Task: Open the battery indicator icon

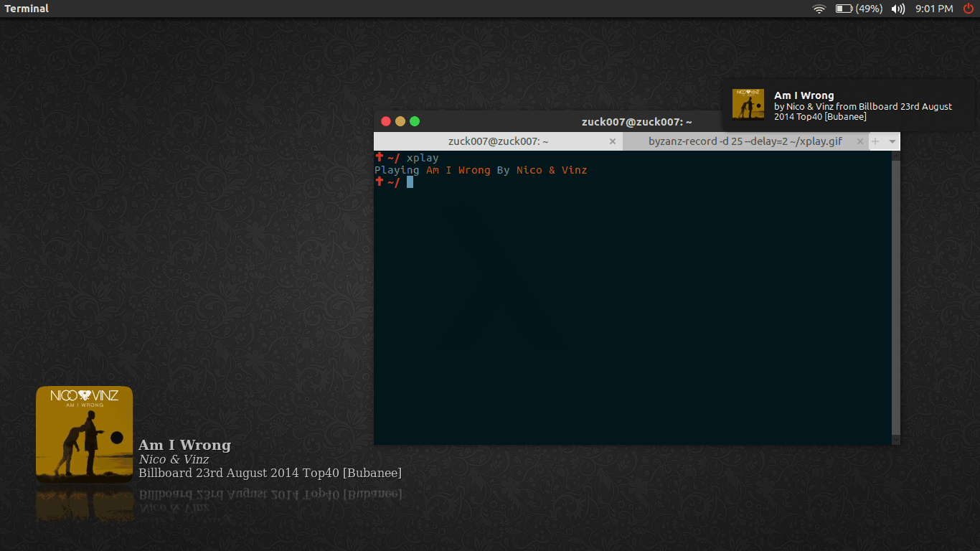Action: (x=844, y=9)
